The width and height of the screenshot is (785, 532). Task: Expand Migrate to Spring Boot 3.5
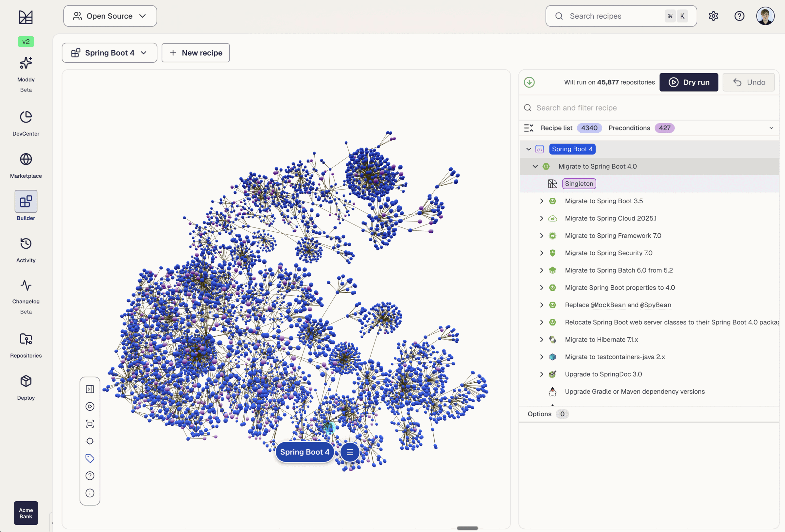tap(541, 201)
